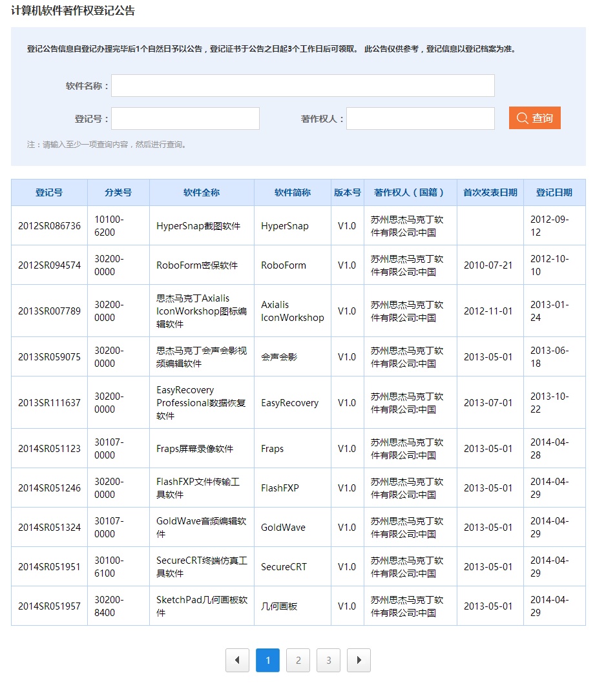Click short name 几何画板

(279, 606)
